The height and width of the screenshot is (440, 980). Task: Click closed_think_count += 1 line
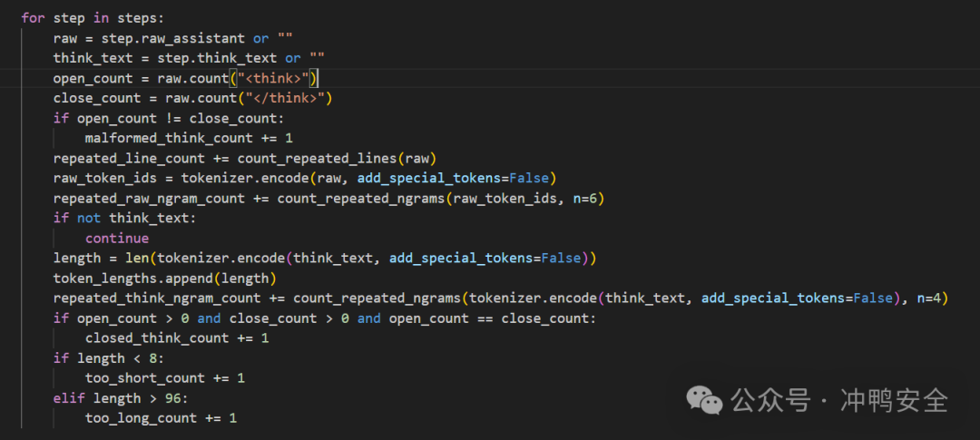(x=177, y=338)
